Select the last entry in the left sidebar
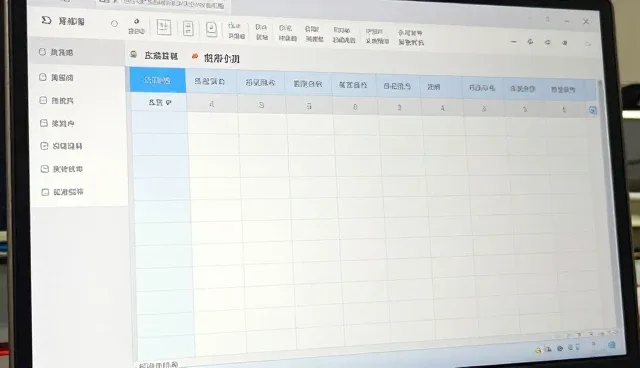 [62, 192]
